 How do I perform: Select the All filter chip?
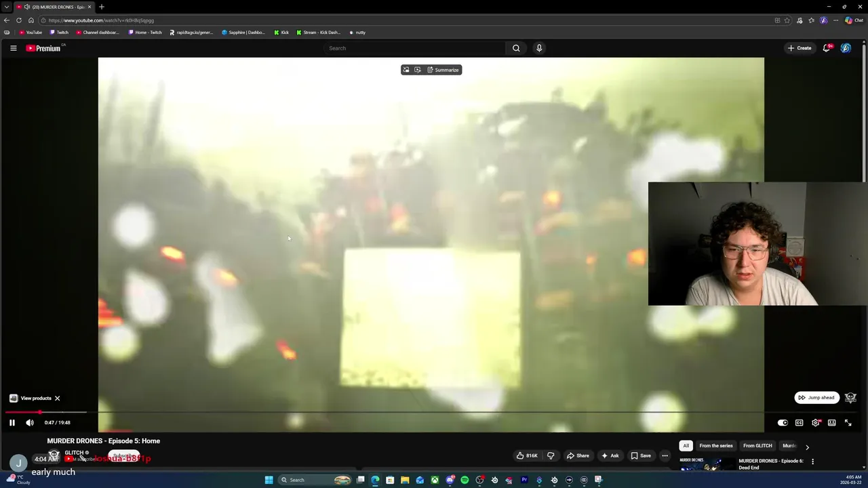click(x=686, y=446)
